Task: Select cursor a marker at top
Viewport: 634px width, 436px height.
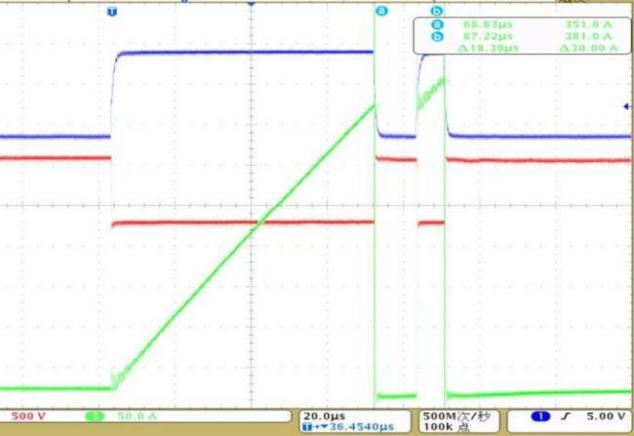Action: 380,10
